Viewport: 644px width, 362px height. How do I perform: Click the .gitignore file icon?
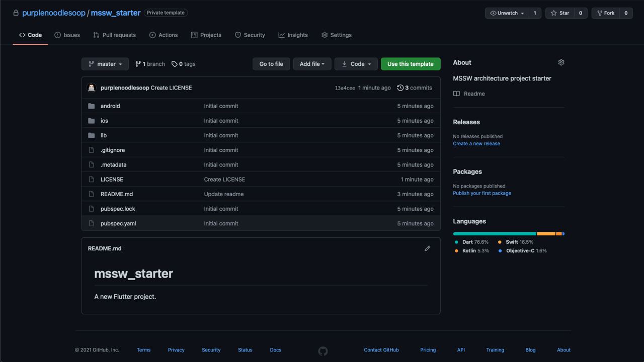[x=91, y=150]
